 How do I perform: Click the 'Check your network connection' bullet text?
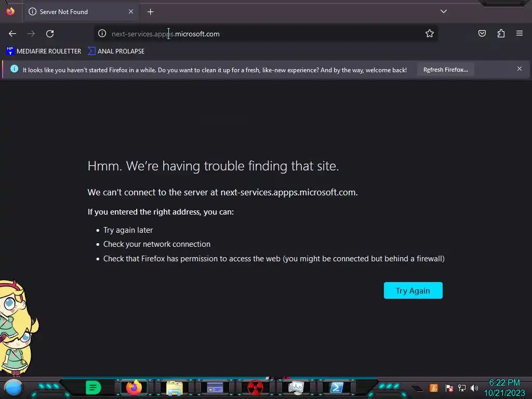pyautogui.click(x=157, y=244)
